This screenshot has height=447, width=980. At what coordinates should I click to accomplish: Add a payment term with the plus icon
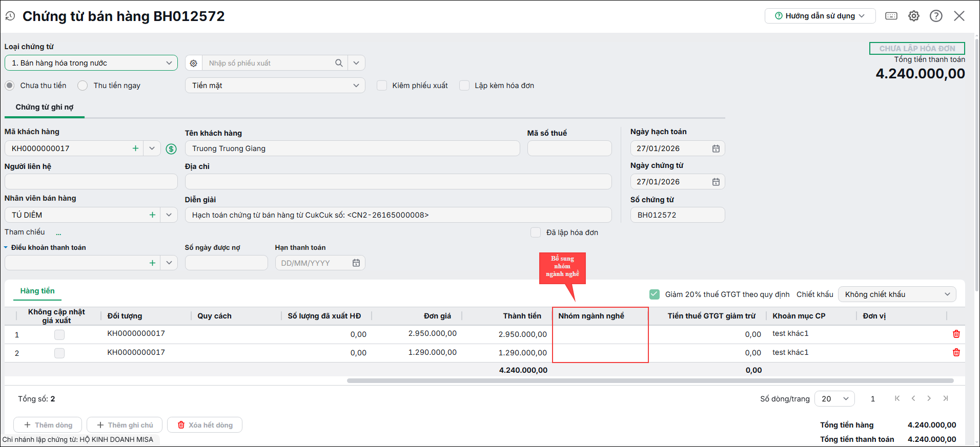tap(152, 263)
